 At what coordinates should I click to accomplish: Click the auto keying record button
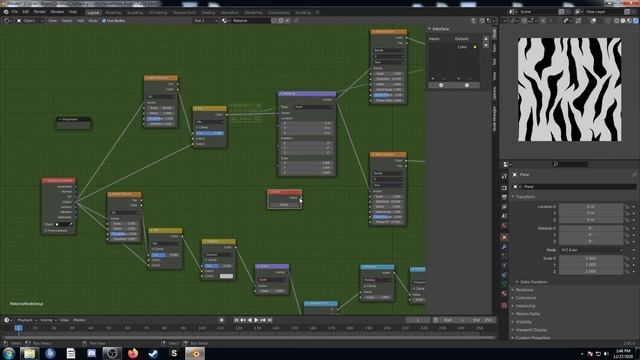(221, 320)
